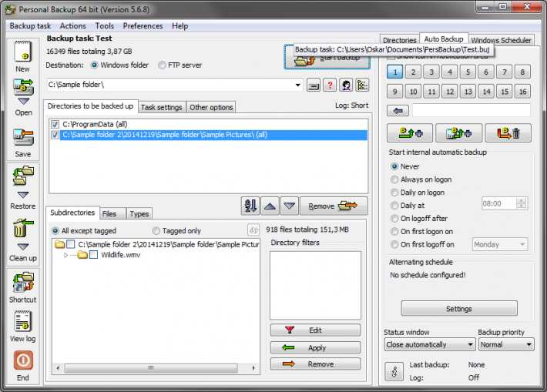Open the Status window Close automatically dropdown
Screen dimensions: 547x392
pos(429,344)
